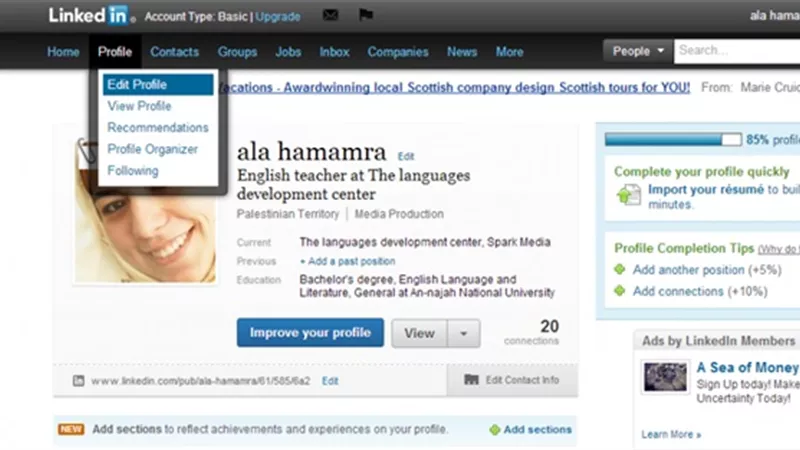Open the News menu
Image resolution: width=800 pixels, height=450 pixels.
pos(462,52)
